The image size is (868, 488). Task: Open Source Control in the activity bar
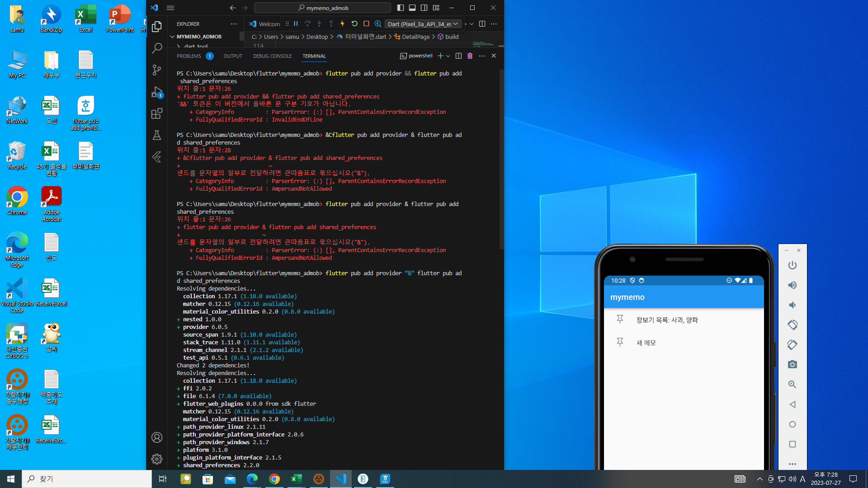click(x=157, y=70)
